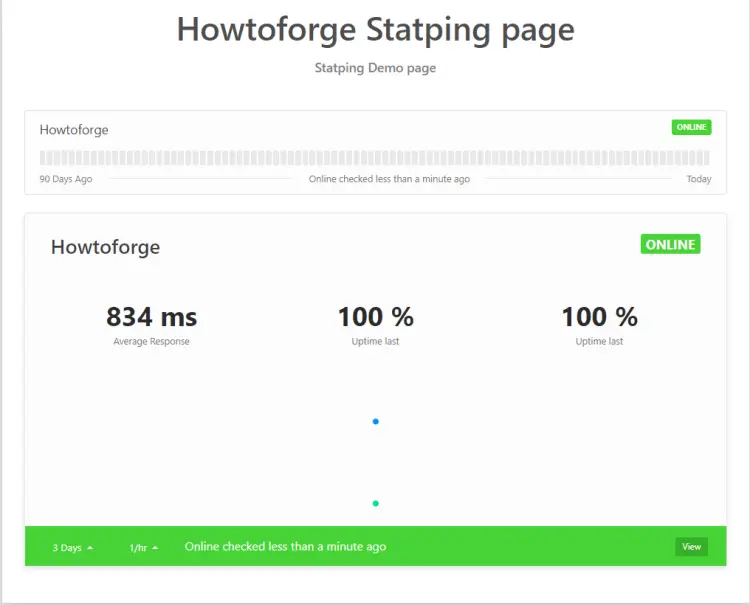Click the middle 100 % uptime value

375,317
